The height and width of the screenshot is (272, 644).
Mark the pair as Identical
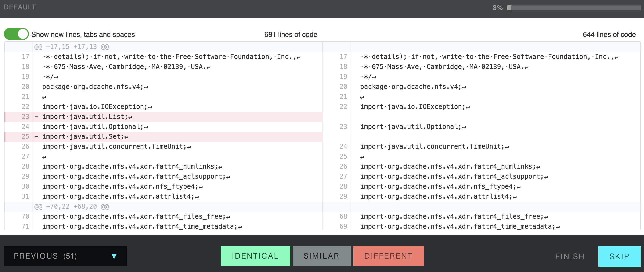tap(255, 256)
